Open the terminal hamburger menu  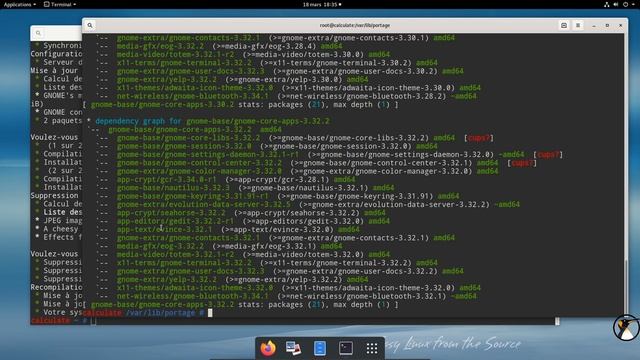coord(578,25)
